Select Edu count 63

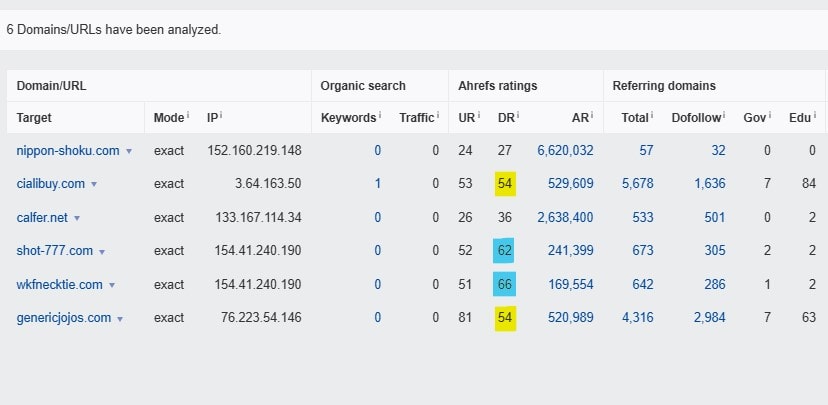pyautogui.click(x=808, y=318)
